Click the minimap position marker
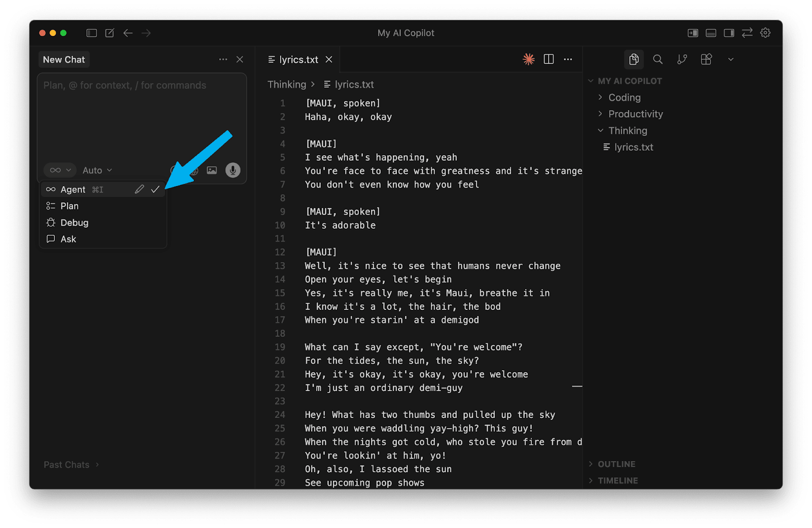 pyautogui.click(x=577, y=386)
